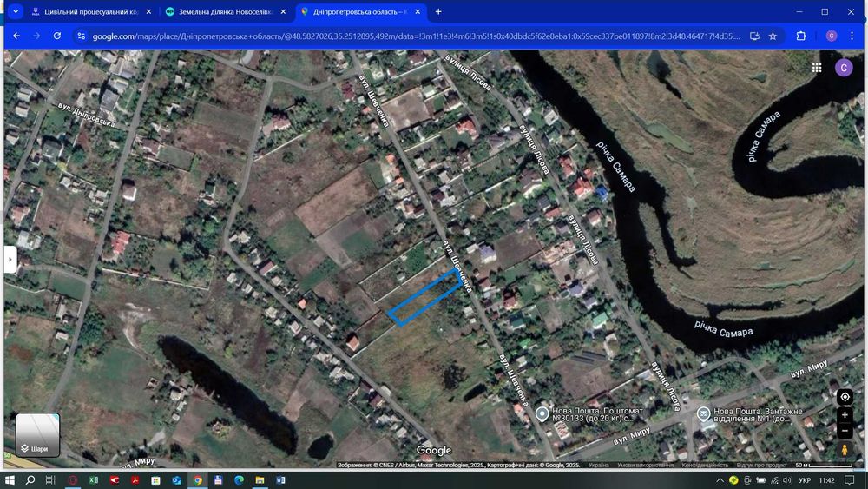Activate Street View pegman icon

click(x=845, y=450)
